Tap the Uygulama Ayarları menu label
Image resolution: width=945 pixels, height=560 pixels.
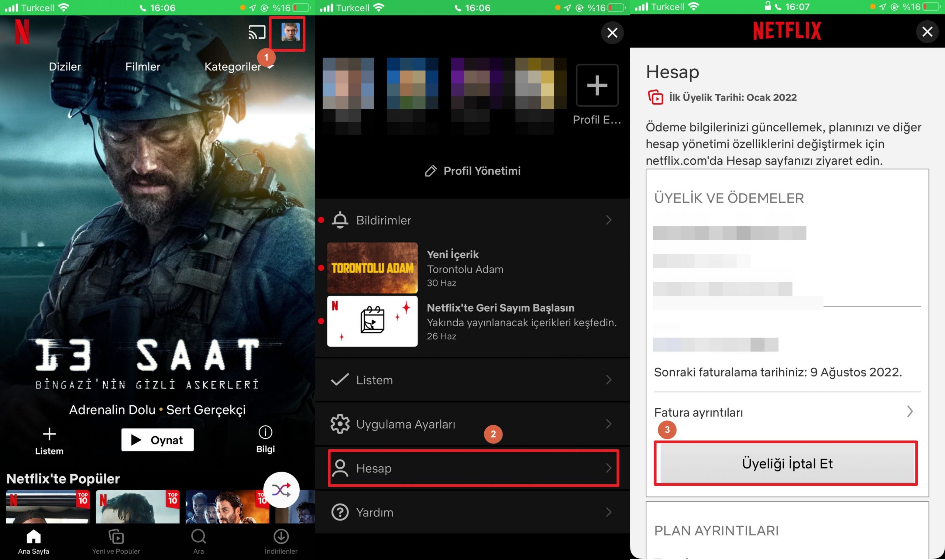click(406, 424)
